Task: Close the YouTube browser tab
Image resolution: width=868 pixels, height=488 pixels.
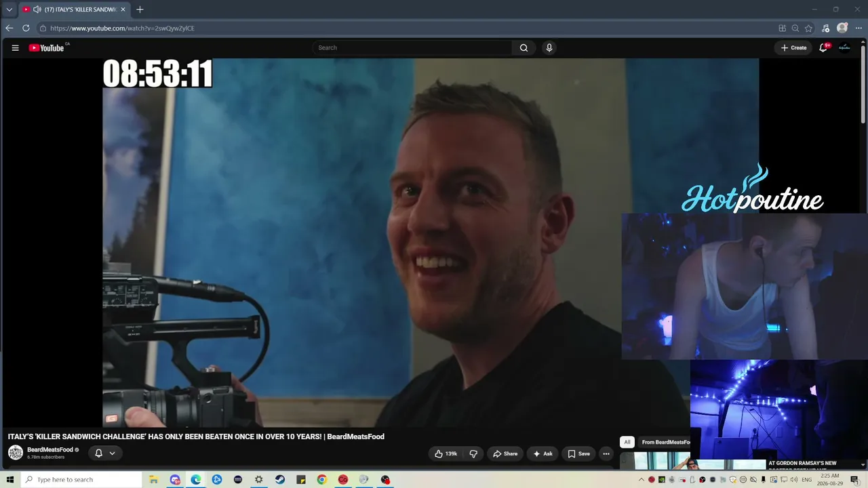Action: tap(123, 9)
